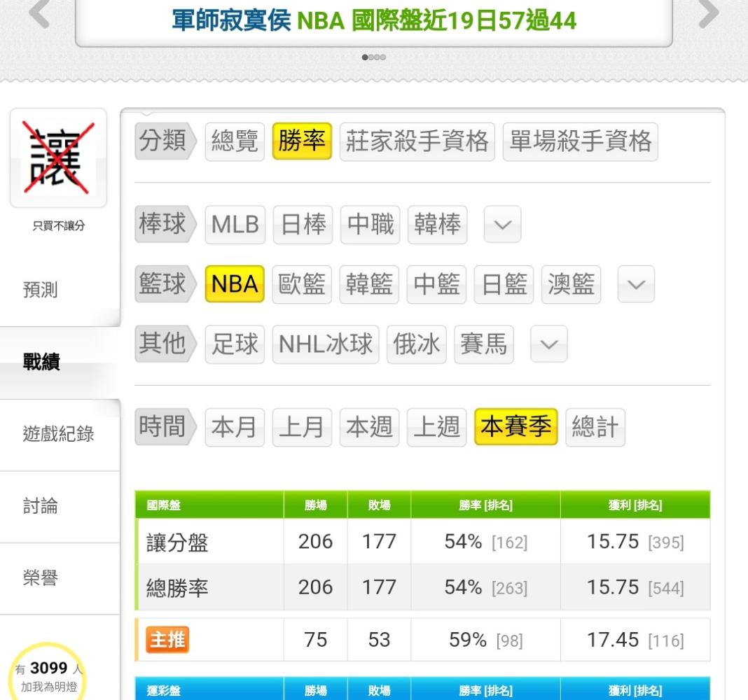Filter by 中籃 league
Image resolution: width=748 pixels, height=700 pixels.
[436, 284]
